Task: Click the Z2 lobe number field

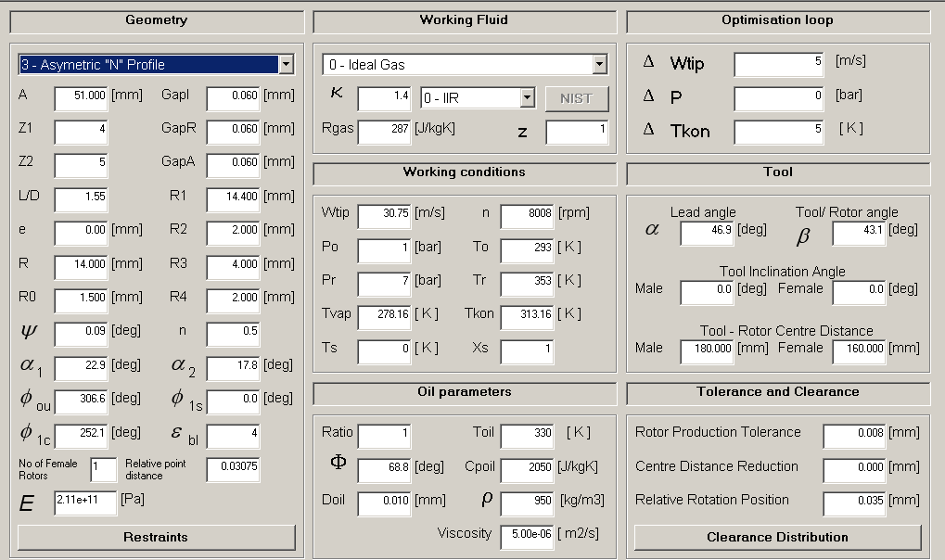Action: click(81, 165)
